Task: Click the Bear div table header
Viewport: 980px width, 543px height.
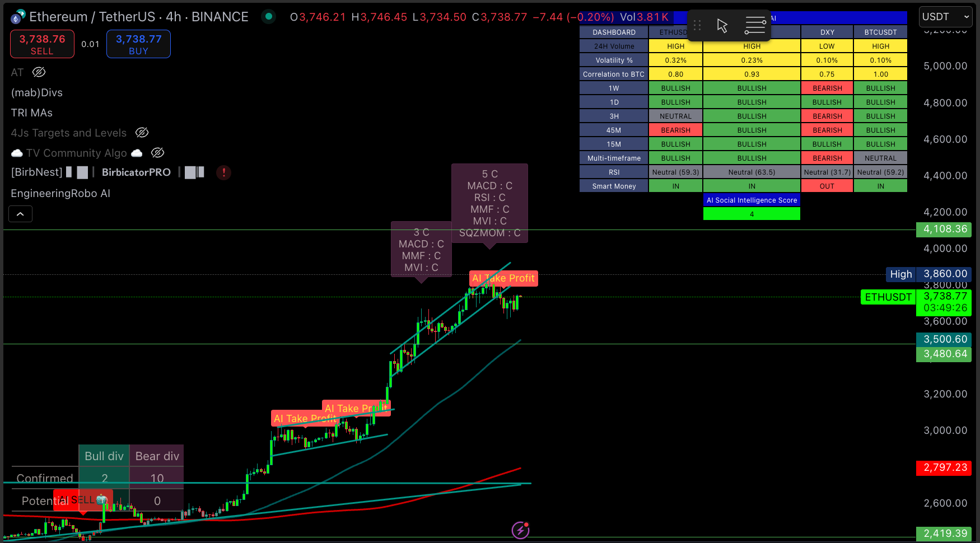Action: pyautogui.click(x=157, y=456)
